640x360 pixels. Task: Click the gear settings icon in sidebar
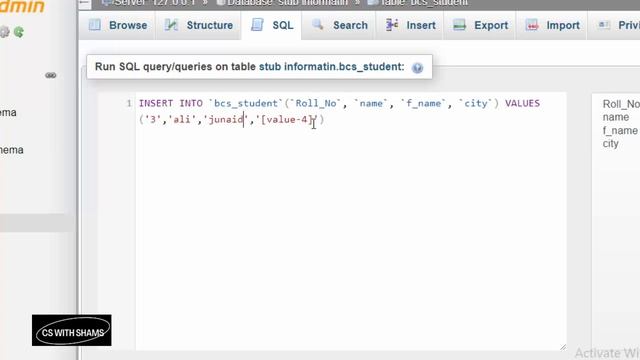pyautogui.click(x=4, y=32)
